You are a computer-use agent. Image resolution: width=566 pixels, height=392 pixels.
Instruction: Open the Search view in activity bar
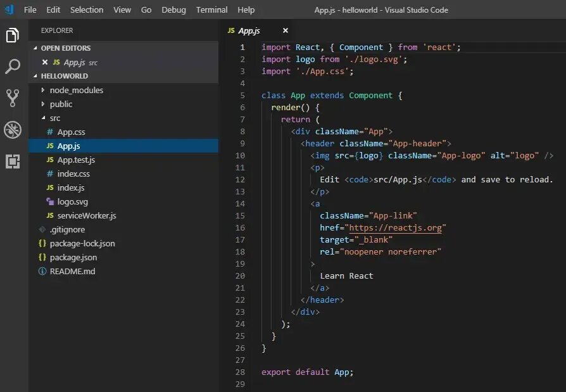13,66
